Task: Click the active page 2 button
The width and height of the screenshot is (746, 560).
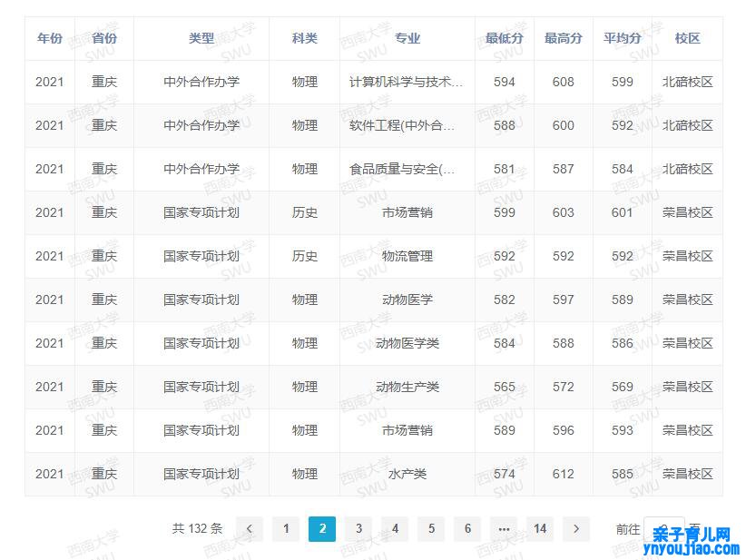Action: 323,529
